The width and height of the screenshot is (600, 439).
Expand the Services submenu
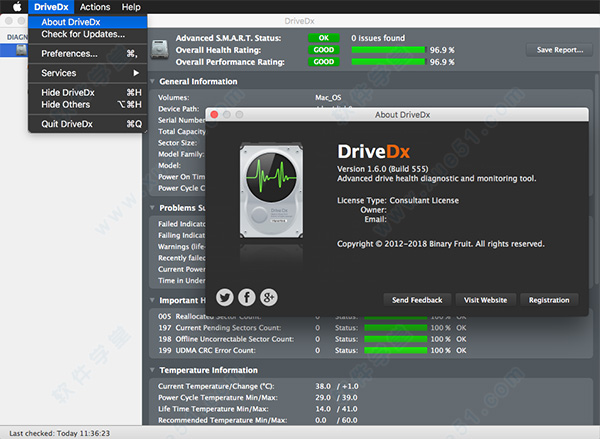coord(88,73)
